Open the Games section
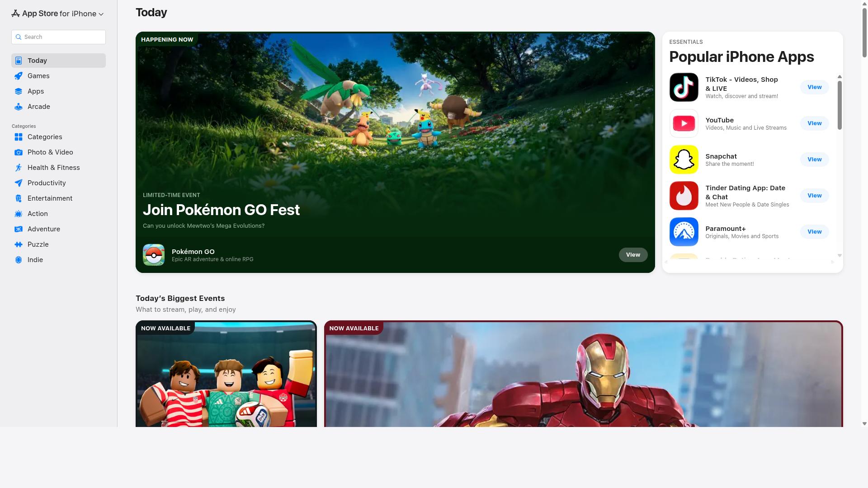 pyautogui.click(x=58, y=76)
